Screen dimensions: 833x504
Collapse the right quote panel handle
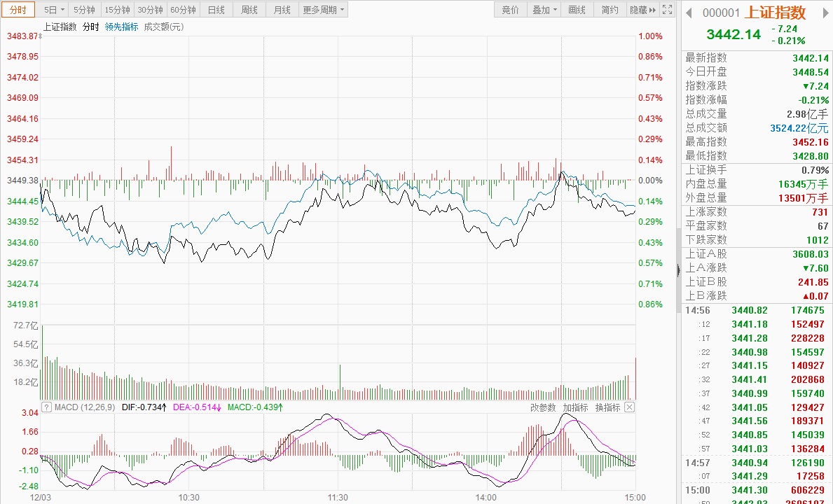point(678,271)
